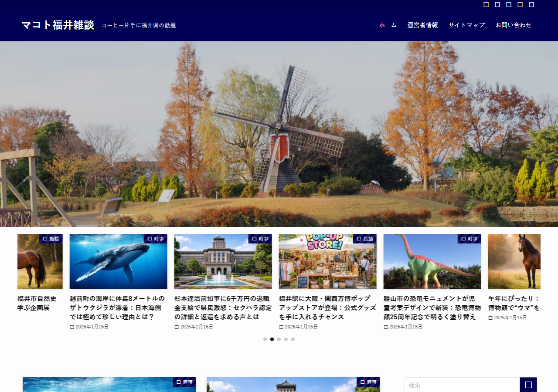Image resolution: width=558 pixels, height=392 pixels.
Task: Open the ホーム menu item
Action: click(x=388, y=25)
